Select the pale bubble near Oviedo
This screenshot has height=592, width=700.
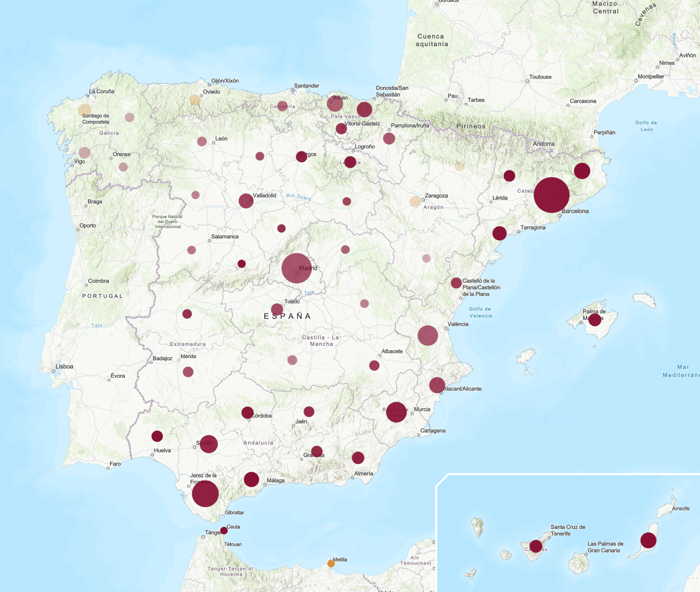click(195, 100)
